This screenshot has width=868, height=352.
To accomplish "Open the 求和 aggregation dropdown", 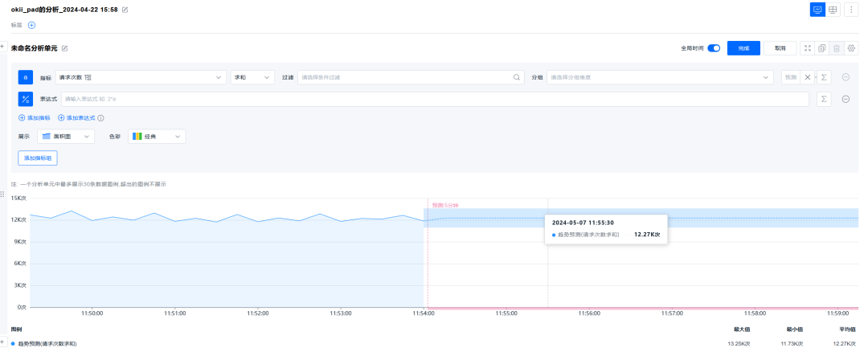I will tap(250, 77).
